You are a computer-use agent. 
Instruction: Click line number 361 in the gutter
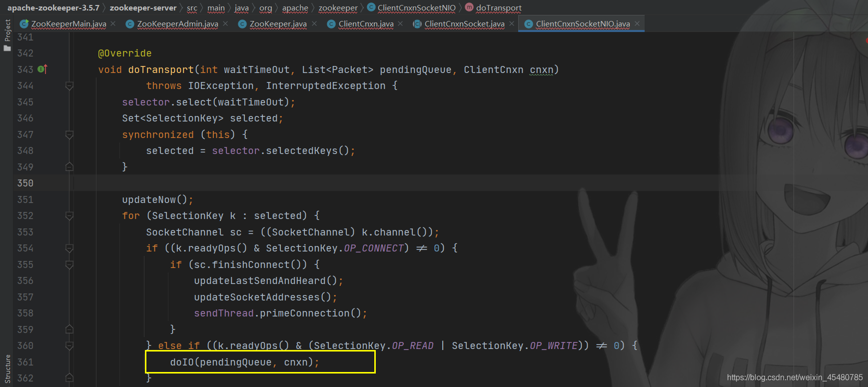(25, 362)
